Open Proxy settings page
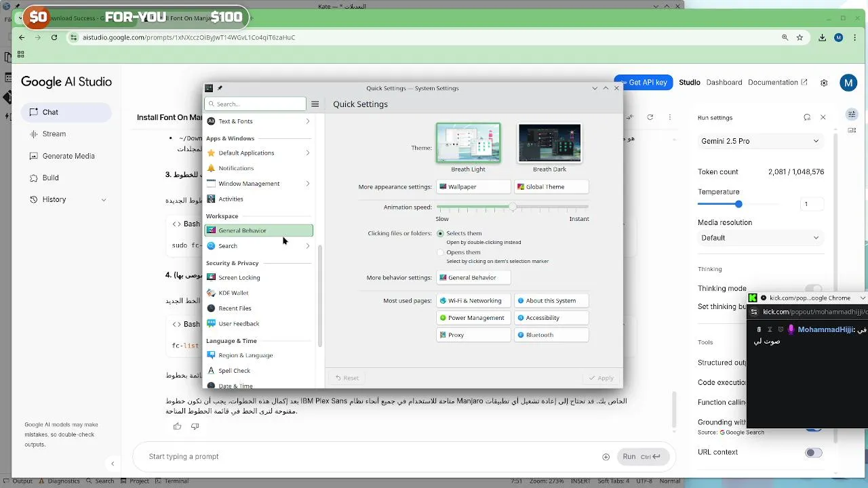The width and height of the screenshot is (868, 488). [473, 335]
